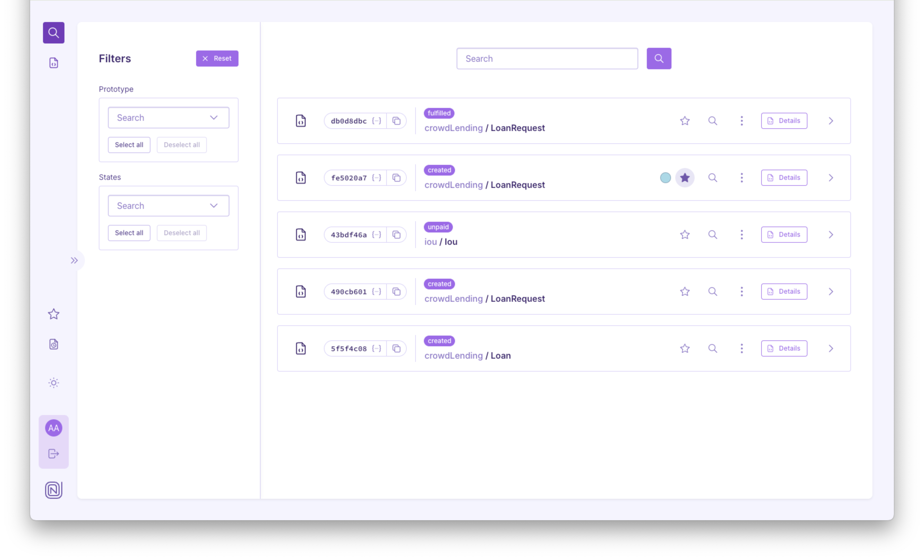The height and width of the screenshot is (560, 924).
Task: Favorite the db0d8dbc LoanRequest with its star
Action: coord(685,121)
